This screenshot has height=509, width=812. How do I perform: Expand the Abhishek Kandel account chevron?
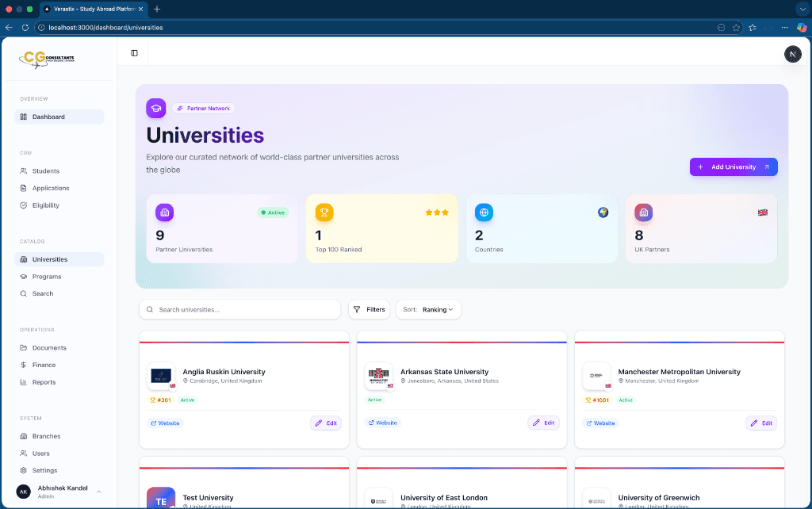[x=98, y=490]
